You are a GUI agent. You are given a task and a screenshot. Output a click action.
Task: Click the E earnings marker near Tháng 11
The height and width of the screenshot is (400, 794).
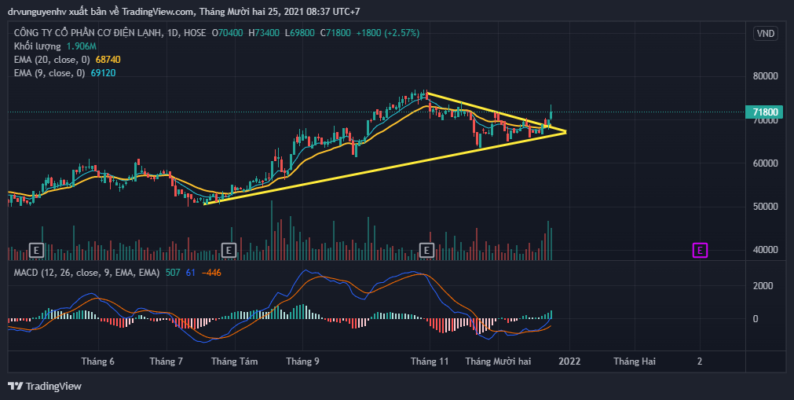coord(427,250)
